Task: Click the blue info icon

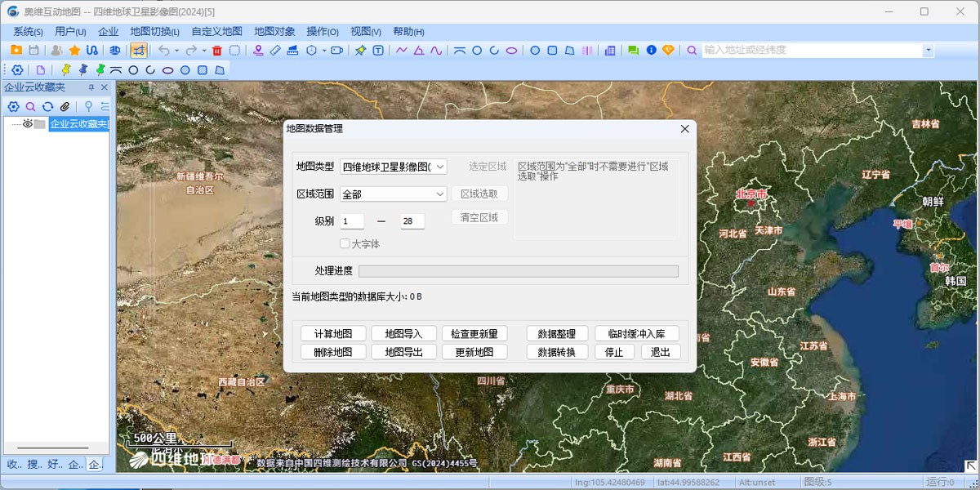Action: point(651,51)
